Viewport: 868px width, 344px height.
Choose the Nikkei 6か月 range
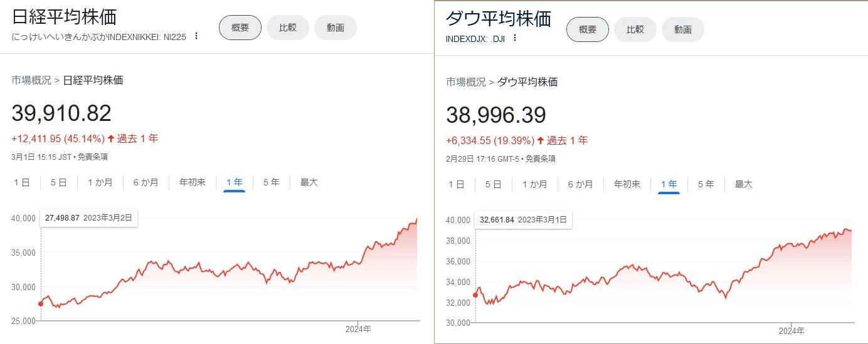(x=146, y=182)
